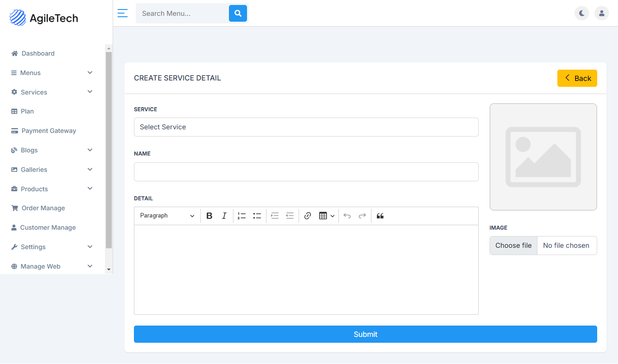Click the blue search magnifier button
This screenshot has height=364, width=618.
238,14
